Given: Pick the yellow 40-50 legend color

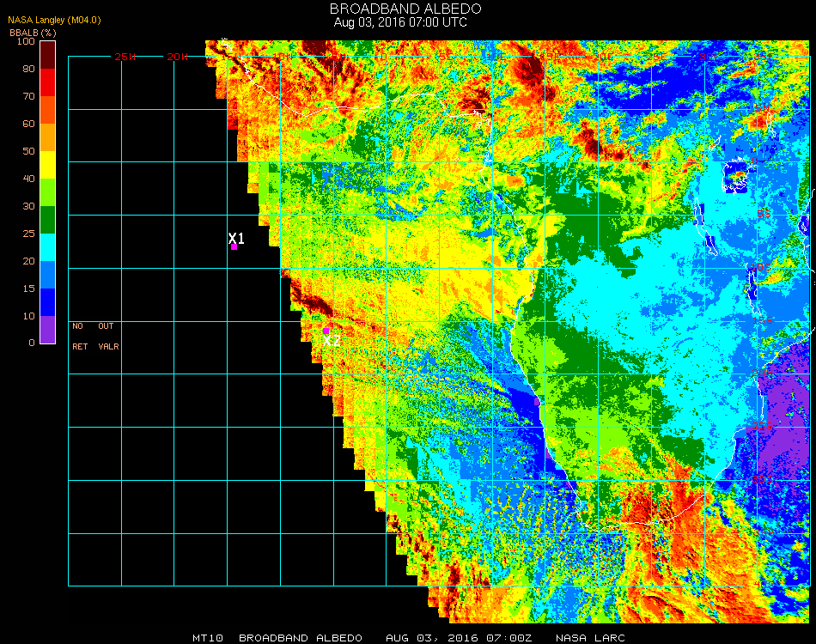Looking at the screenshot, I should tap(48, 165).
